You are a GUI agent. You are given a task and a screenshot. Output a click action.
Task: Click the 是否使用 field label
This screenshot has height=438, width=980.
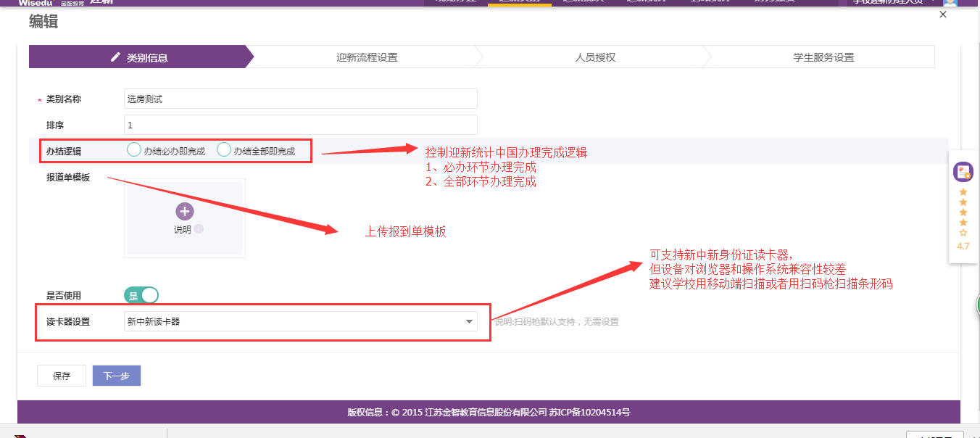click(64, 295)
